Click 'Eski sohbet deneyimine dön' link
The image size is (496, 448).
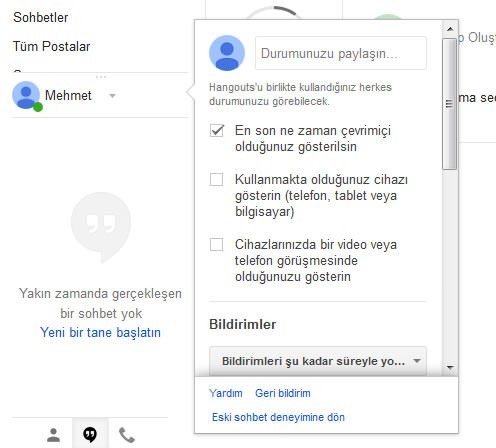click(x=278, y=417)
